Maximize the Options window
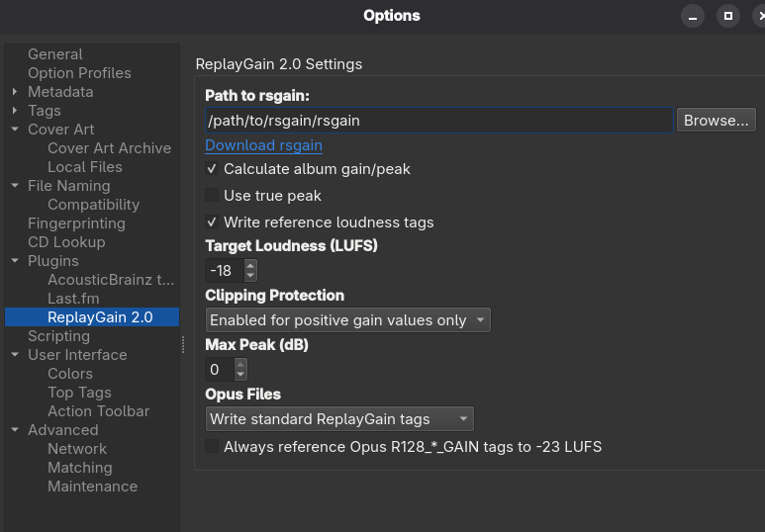The height and width of the screenshot is (532, 765). click(727, 16)
